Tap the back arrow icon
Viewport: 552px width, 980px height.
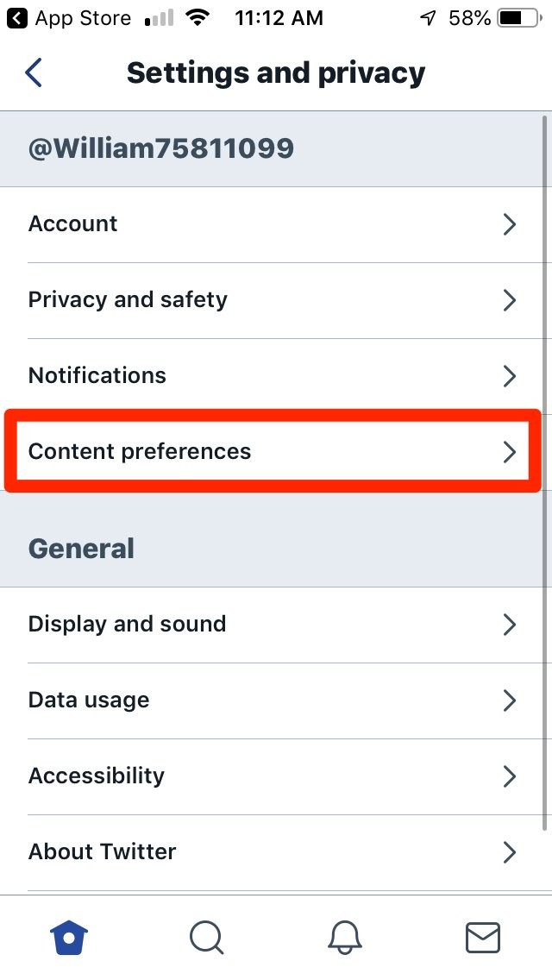point(34,72)
